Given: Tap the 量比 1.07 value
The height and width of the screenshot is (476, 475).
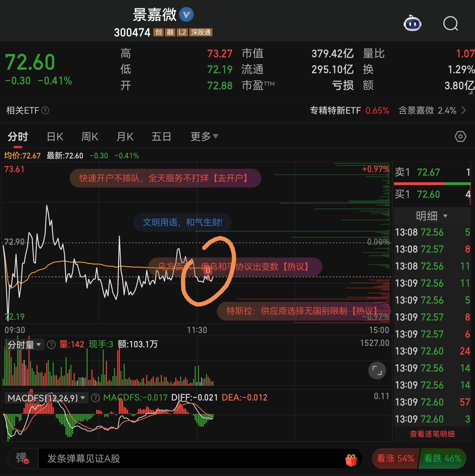Looking at the screenshot, I should click(465, 53).
